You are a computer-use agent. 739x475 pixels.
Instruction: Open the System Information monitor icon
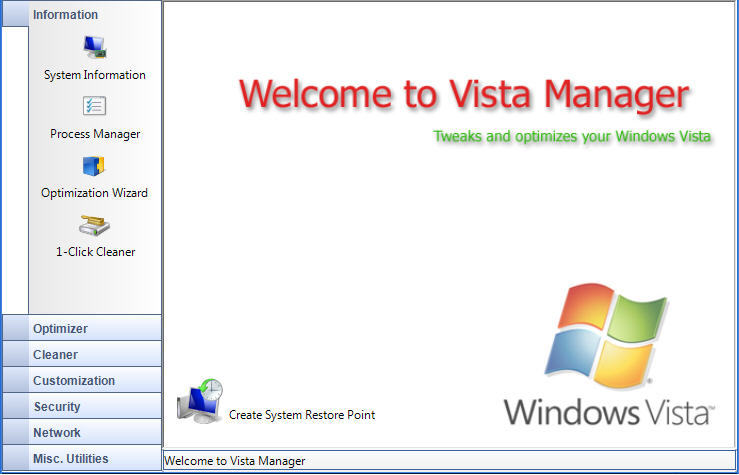pos(95,48)
